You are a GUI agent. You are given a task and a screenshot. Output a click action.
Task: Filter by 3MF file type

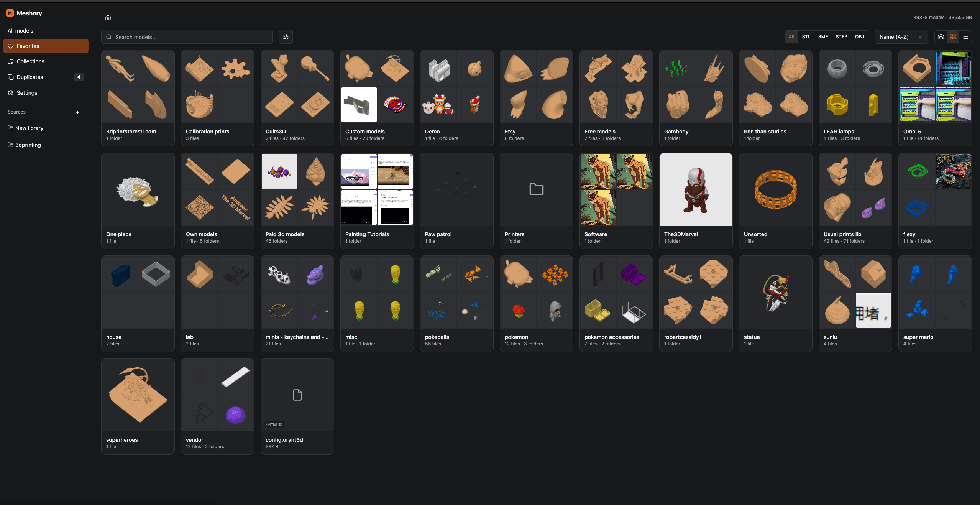(823, 37)
